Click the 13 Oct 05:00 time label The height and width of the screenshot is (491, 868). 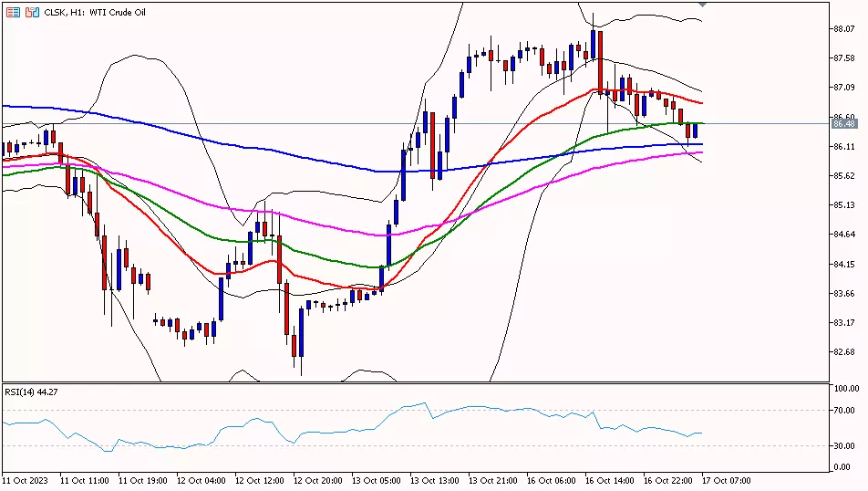coord(376,480)
